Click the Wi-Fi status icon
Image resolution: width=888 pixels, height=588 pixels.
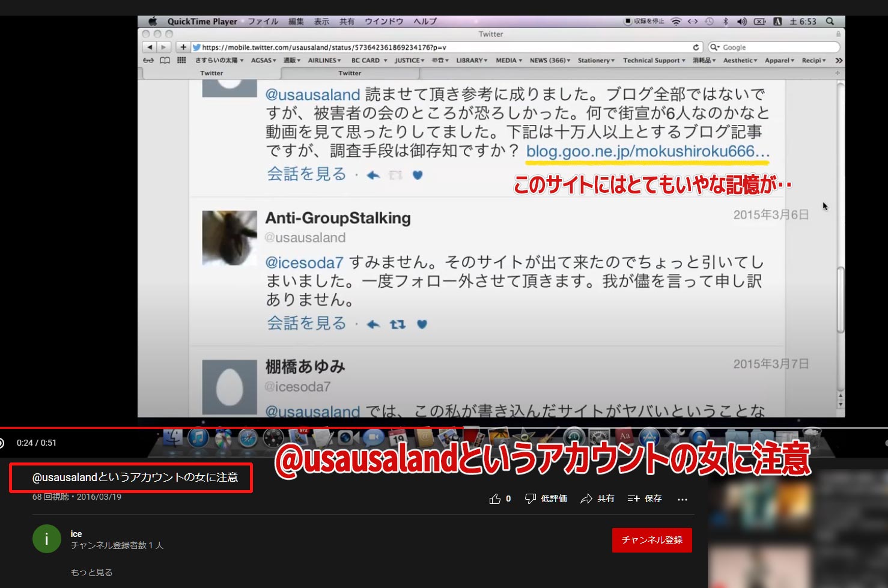click(676, 21)
